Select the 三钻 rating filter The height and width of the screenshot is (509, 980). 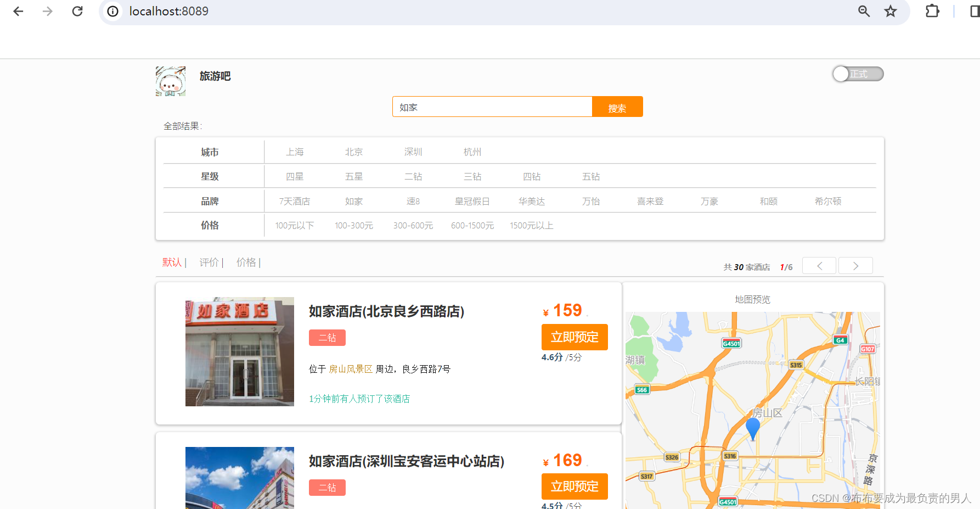(472, 177)
